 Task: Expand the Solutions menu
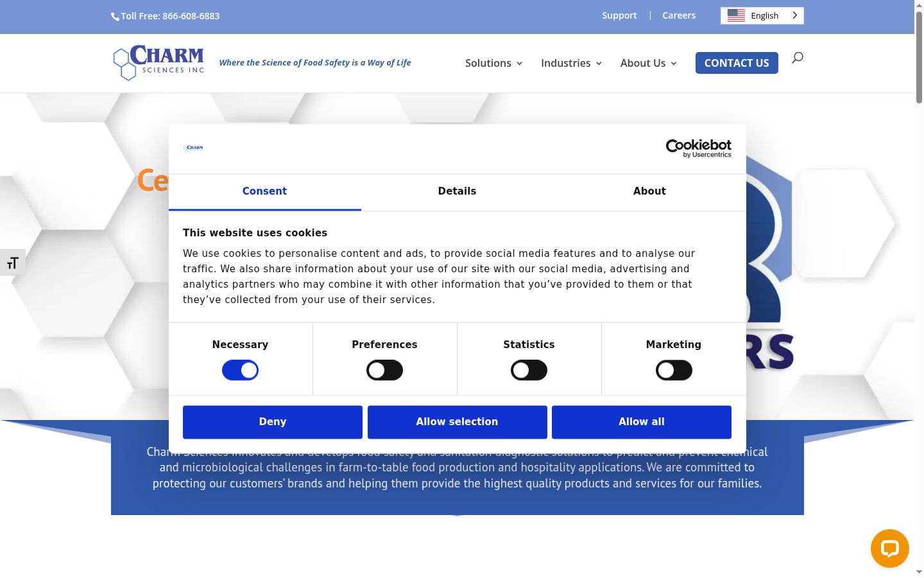(x=493, y=63)
